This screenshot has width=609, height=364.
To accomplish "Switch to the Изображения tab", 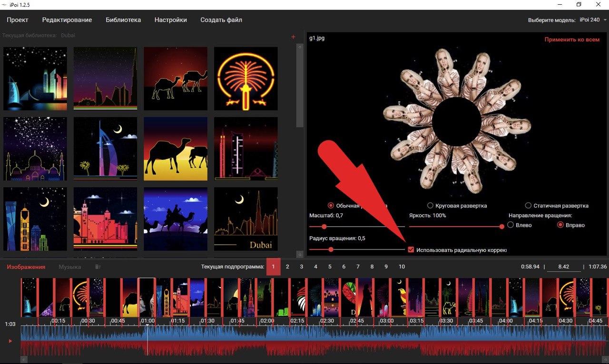I will (x=26, y=267).
